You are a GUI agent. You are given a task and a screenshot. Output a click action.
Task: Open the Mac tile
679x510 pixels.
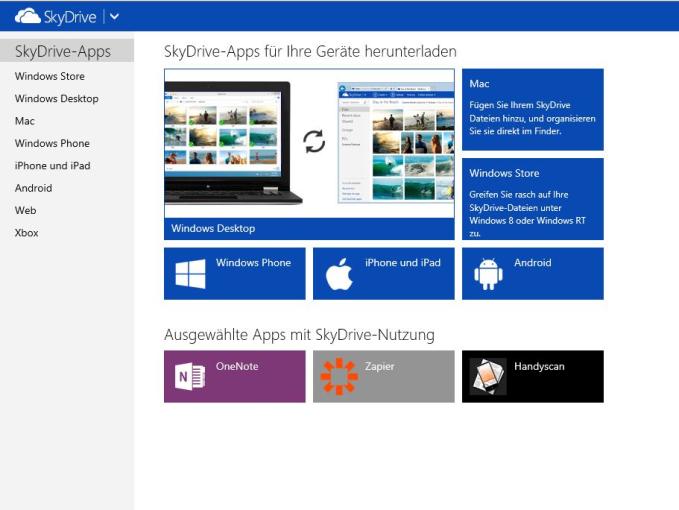[x=533, y=110]
